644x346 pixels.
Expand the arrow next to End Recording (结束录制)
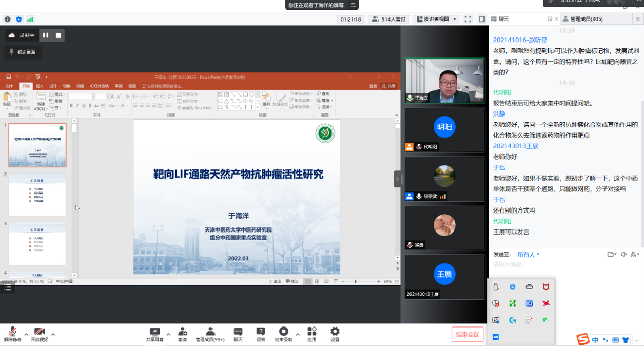pyautogui.click(x=298, y=334)
